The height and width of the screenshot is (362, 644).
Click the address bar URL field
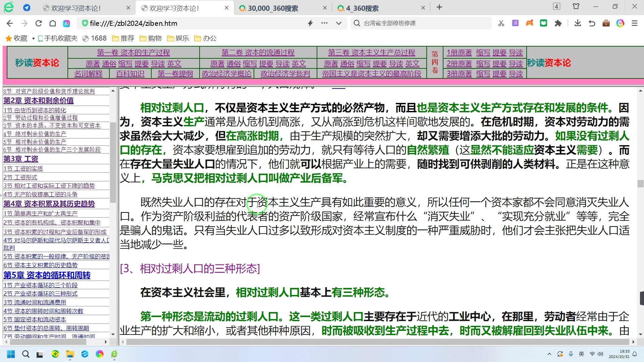click(x=195, y=23)
